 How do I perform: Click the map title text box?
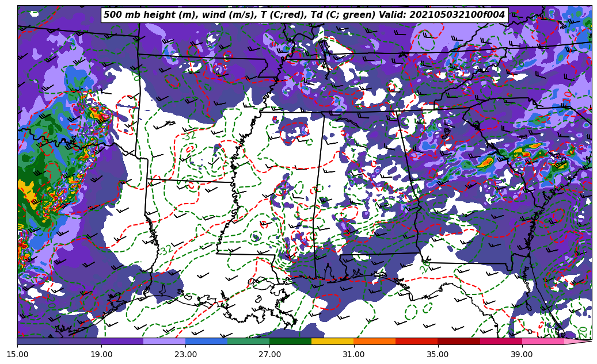click(304, 15)
